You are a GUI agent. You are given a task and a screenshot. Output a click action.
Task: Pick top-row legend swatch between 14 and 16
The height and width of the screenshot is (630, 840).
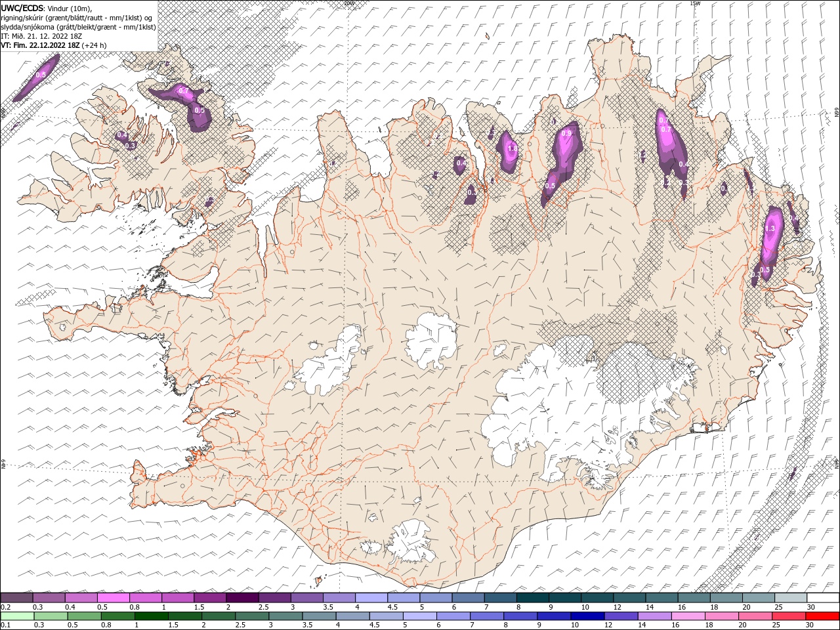[661, 598]
